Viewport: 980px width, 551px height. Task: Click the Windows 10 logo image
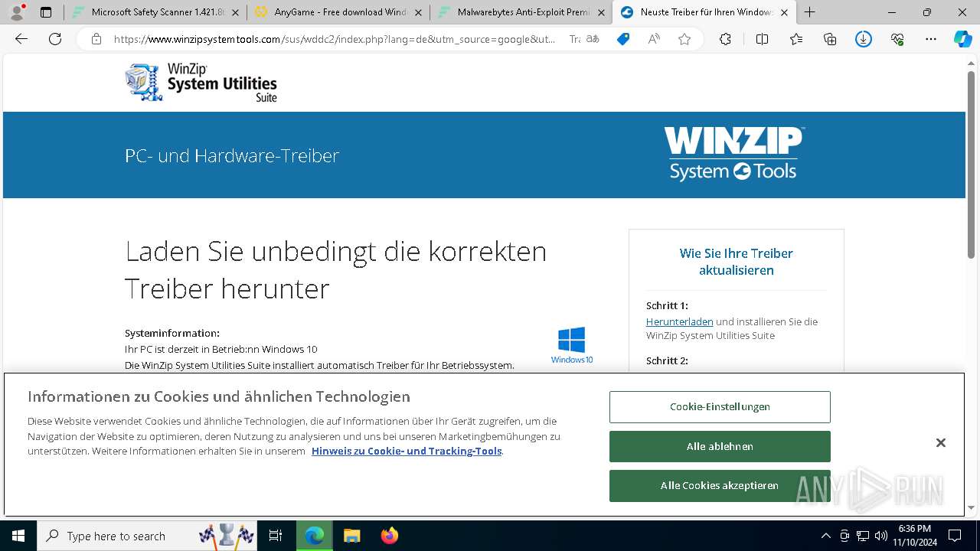pyautogui.click(x=572, y=345)
